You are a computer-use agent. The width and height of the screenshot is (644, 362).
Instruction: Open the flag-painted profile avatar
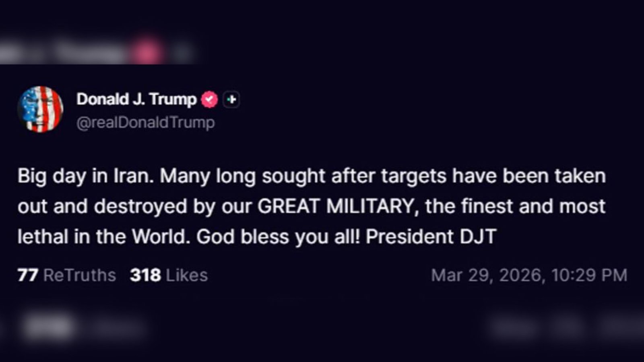(40, 109)
